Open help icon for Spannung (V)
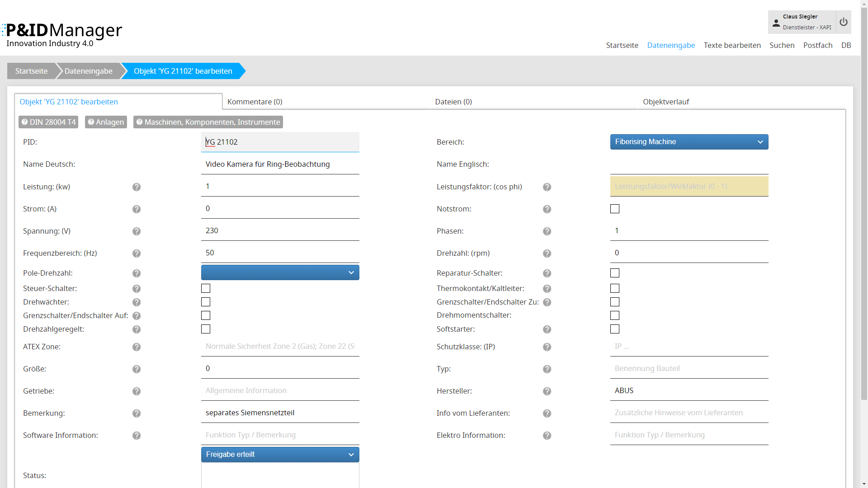This screenshot has width=868, height=488. coord(137,231)
